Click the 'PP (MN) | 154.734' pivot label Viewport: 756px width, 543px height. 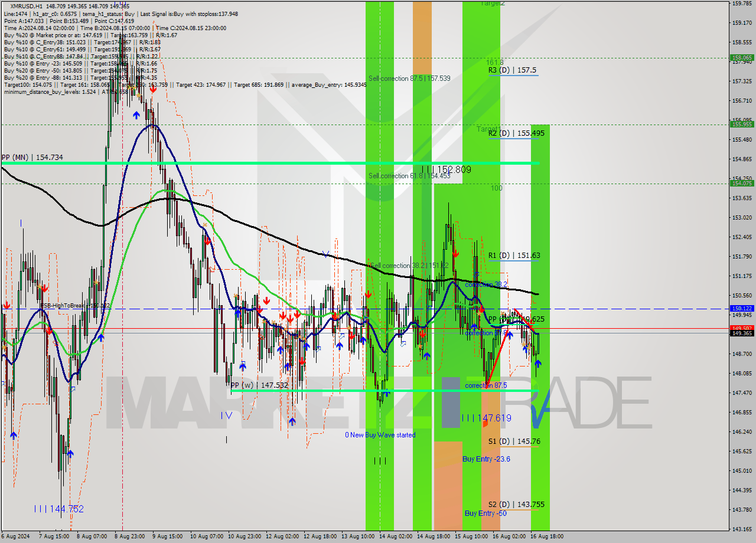tap(32, 157)
